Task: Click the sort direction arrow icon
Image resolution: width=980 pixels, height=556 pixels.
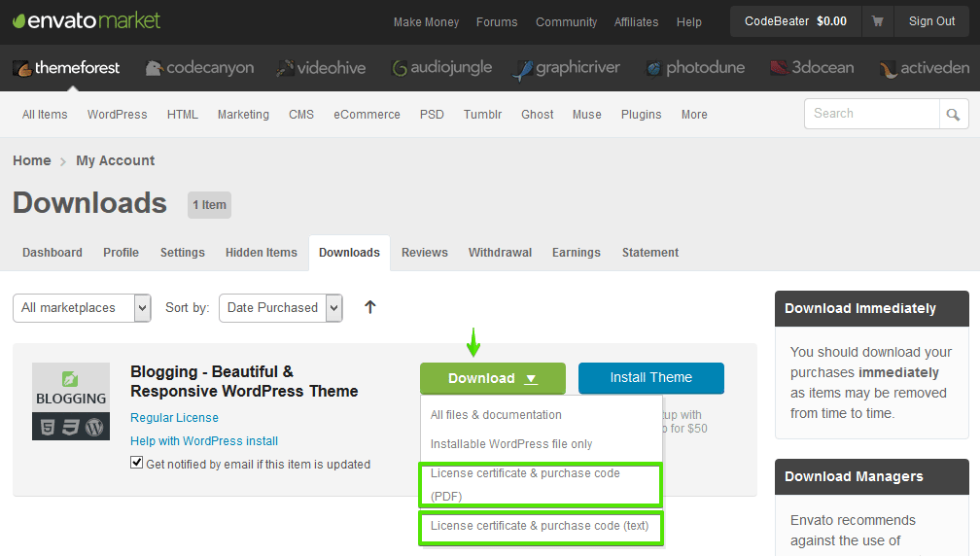Action: point(369,307)
